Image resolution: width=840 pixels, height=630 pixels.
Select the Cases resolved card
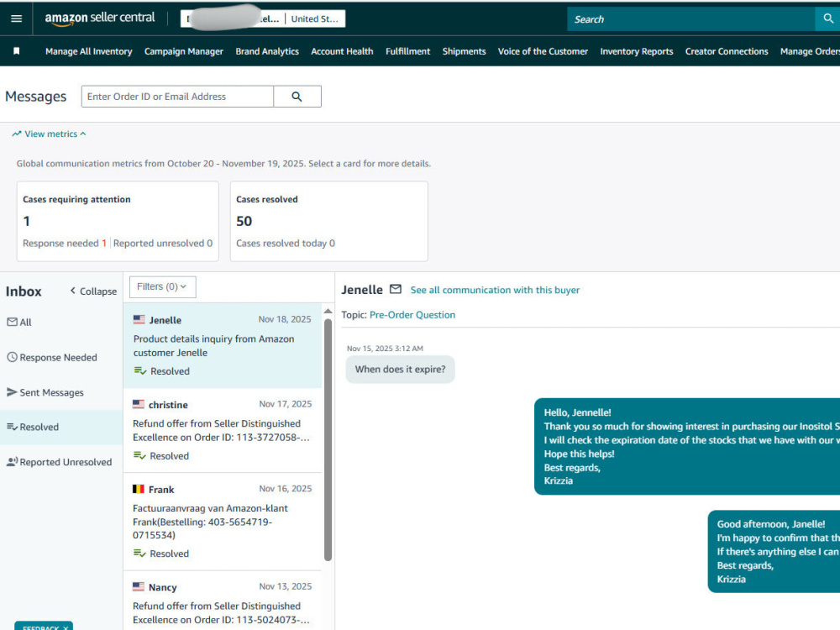[329, 221]
